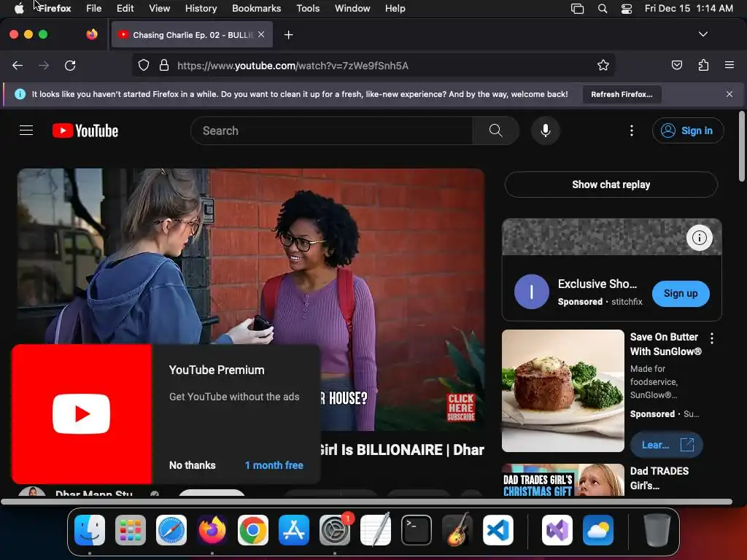Start voice search with the microphone icon
Image resolution: width=747 pixels, height=560 pixels.
[x=546, y=131]
